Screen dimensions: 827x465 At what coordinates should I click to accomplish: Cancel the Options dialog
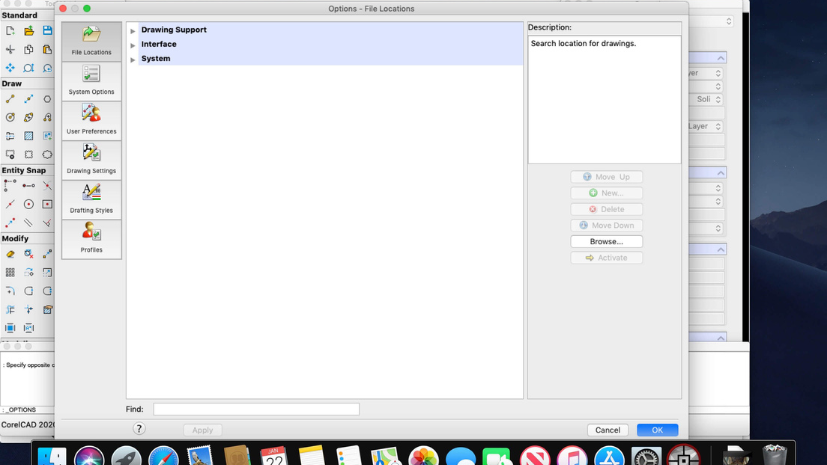[607, 430]
